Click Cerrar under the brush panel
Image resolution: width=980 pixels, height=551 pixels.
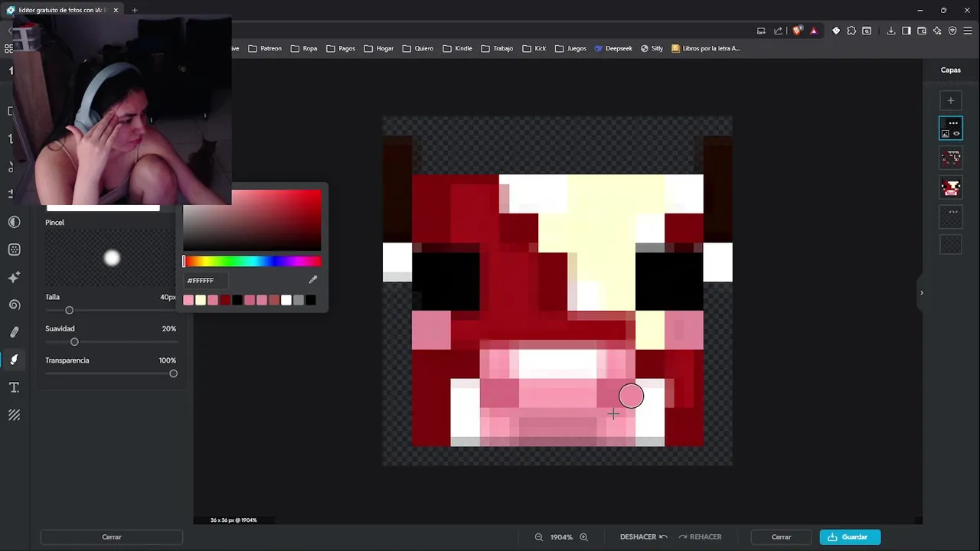pyautogui.click(x=112, y=537)
